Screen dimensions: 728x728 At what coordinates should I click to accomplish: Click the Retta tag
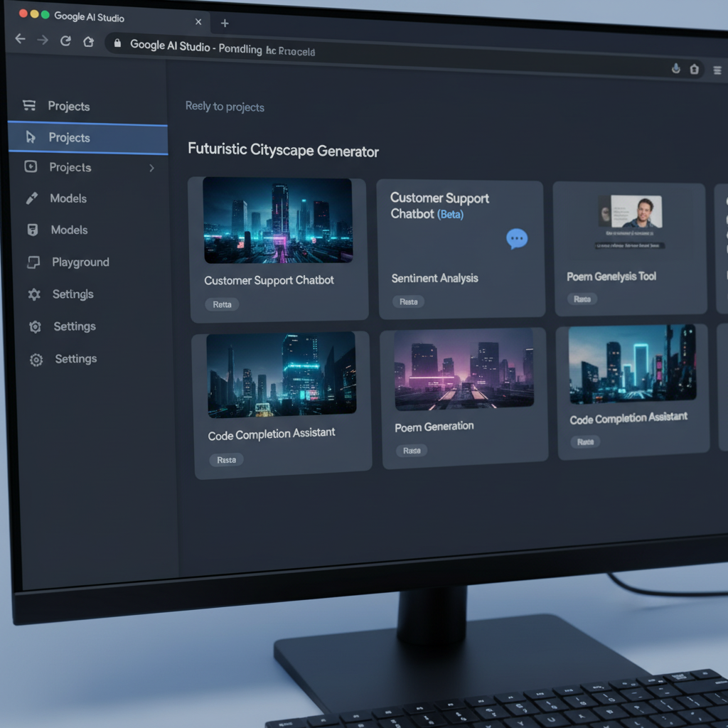pos(222,304)
